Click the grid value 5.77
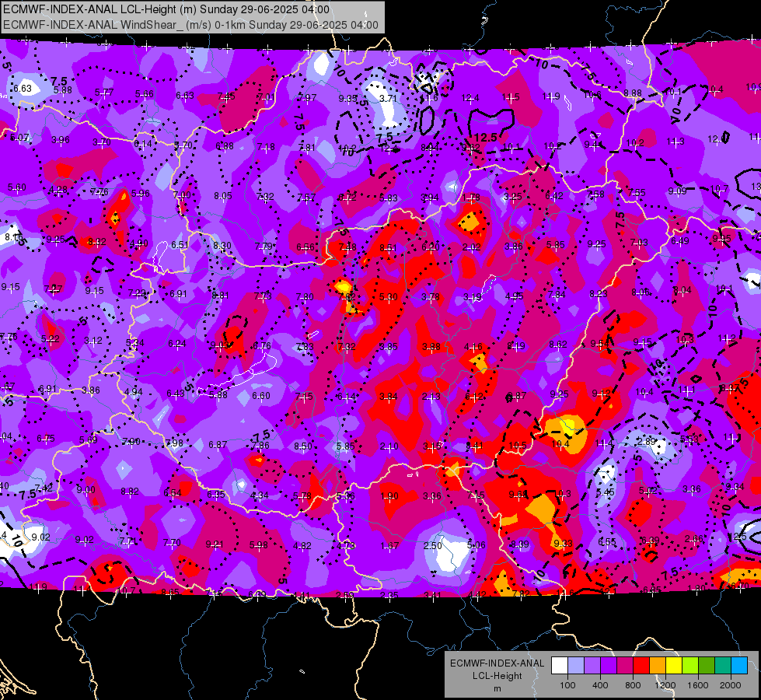 [x=104, y=92]
